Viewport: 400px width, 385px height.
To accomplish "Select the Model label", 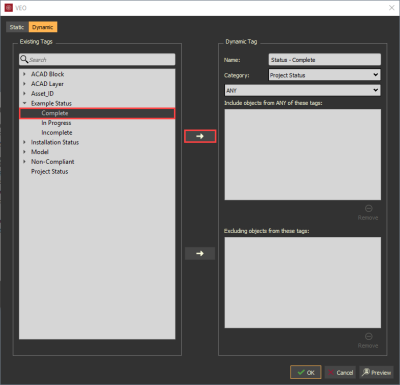I will [40, 152].
